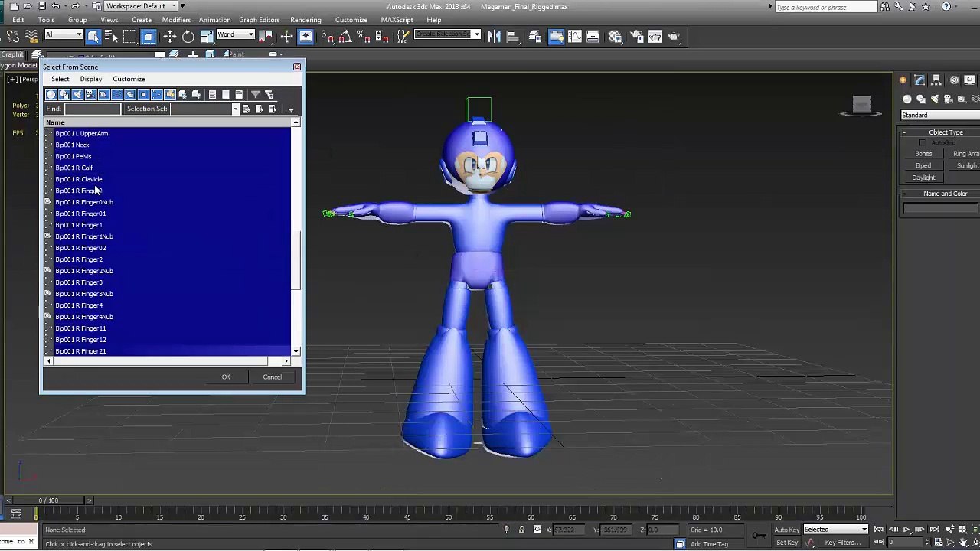
Task: Open the Rendering menu
Action: tap(305, 20)
